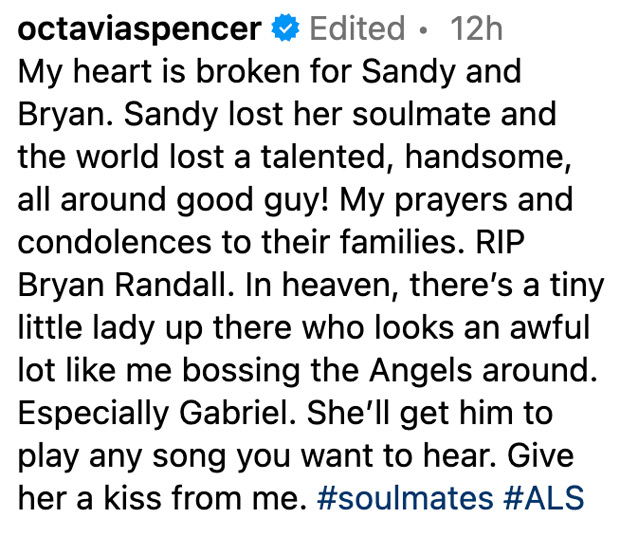Click the word 'bossing' in caption

tap(242, 372)
